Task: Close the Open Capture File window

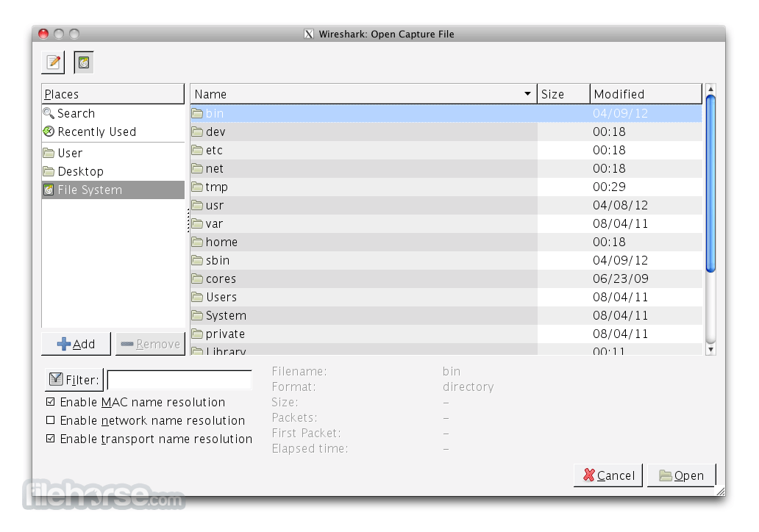Action: 43,33
